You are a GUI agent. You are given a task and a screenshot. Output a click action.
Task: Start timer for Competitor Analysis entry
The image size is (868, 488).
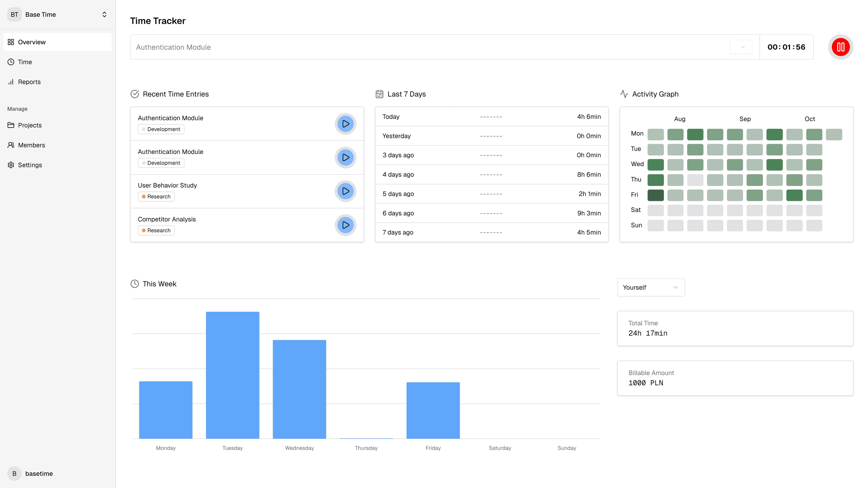click(x=345, y=225)
